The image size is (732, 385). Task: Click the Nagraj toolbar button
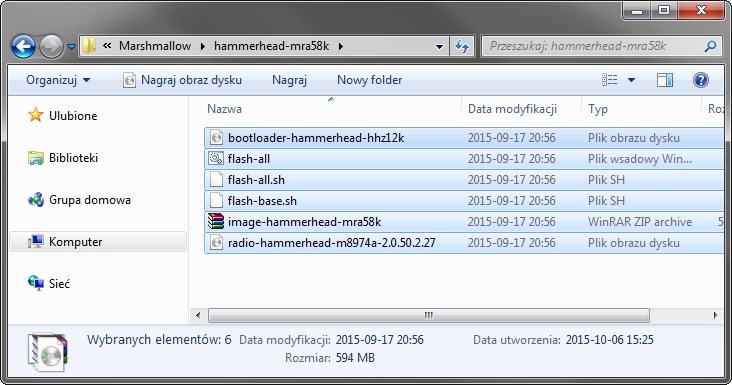(289, 80)
